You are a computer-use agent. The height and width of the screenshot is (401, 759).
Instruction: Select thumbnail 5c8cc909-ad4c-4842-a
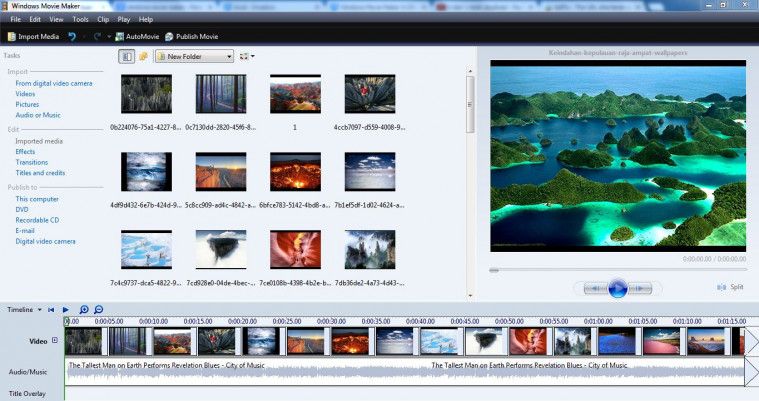[221, 172]
